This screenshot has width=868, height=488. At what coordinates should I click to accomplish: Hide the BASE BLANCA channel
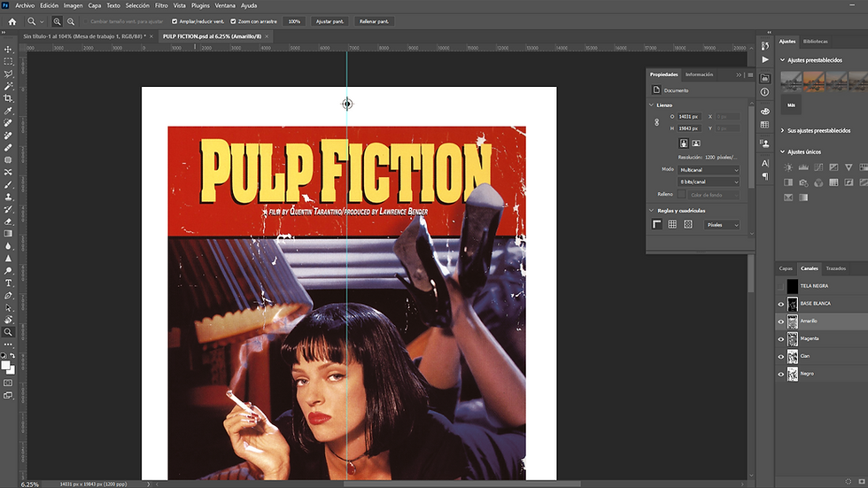(780, 304)
